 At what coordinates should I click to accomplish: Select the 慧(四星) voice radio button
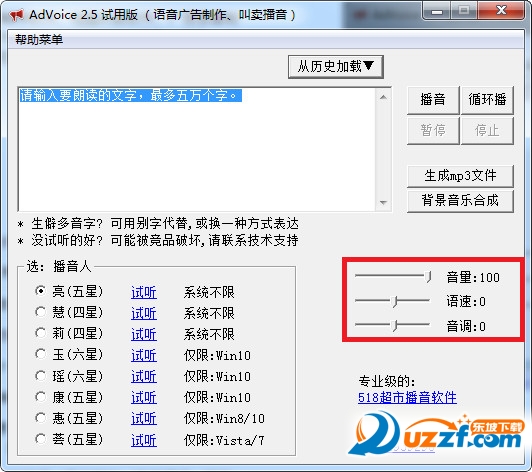[41, 312]
